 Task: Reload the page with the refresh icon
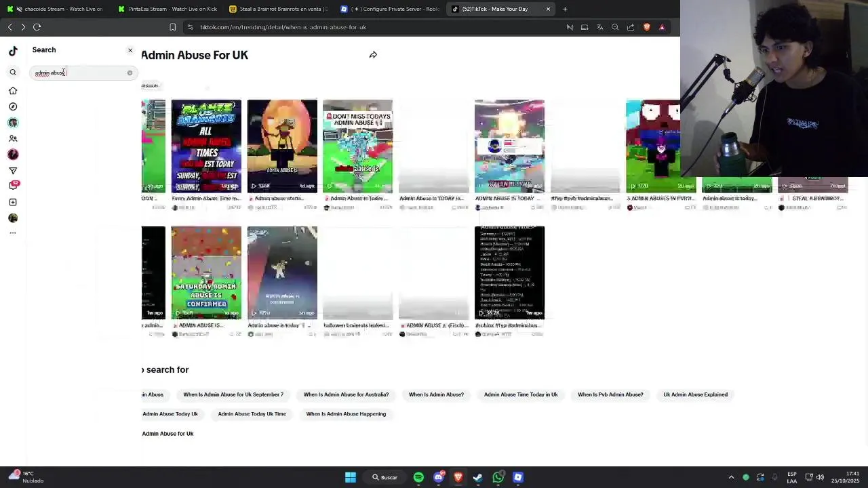coord(37,27)
